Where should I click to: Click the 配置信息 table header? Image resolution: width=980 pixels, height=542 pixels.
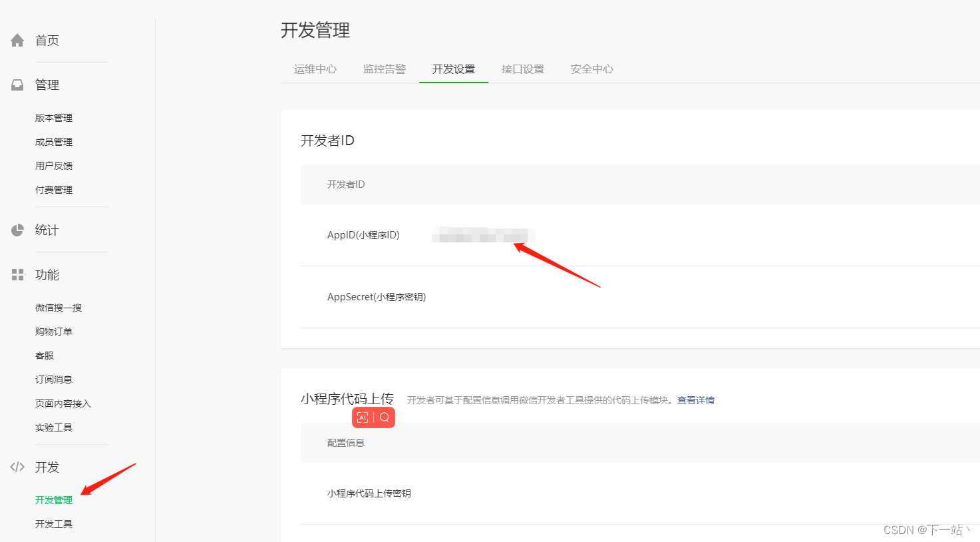coord(346,443)
